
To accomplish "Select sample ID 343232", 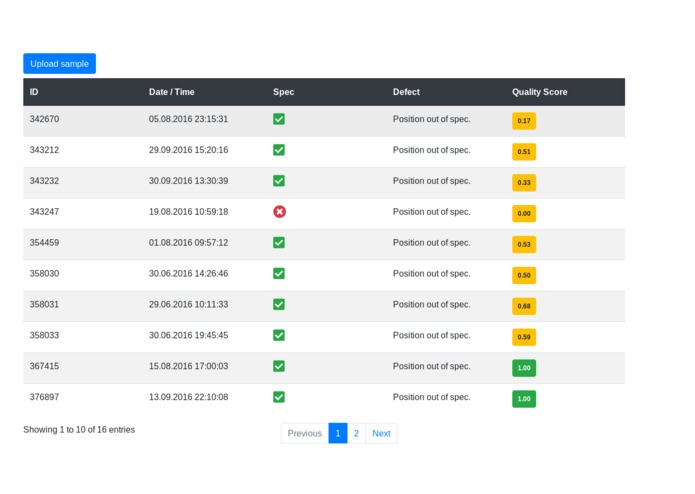I will tap(44, 181).
